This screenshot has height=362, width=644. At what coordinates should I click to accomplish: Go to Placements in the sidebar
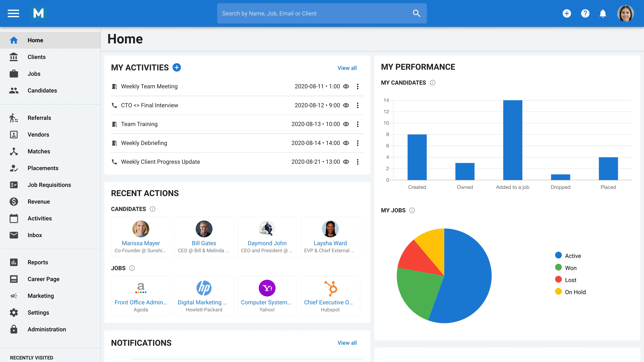43,168
